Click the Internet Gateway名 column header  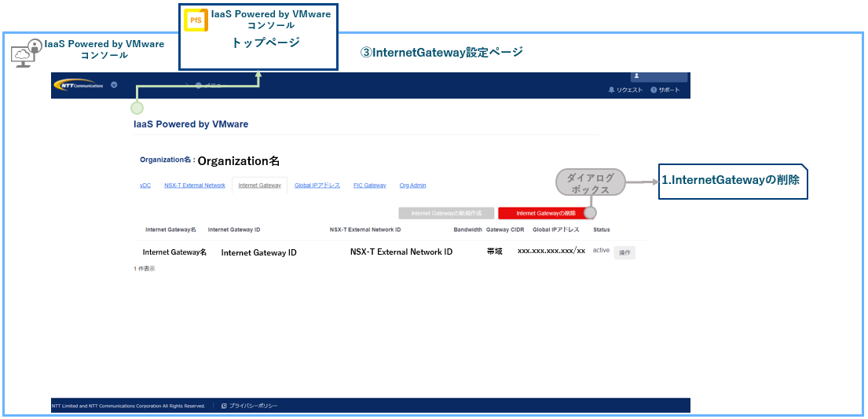(171, 230)
